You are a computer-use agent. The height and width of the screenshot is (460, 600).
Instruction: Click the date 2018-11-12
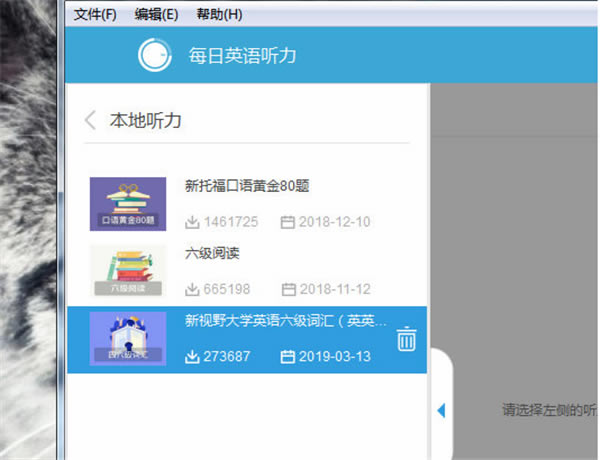point(335,289)
